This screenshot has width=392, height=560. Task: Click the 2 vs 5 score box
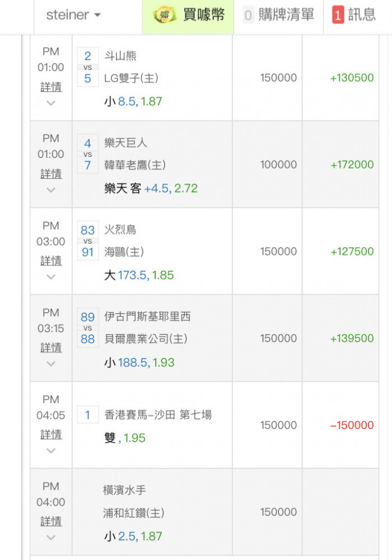click(88, 67)
